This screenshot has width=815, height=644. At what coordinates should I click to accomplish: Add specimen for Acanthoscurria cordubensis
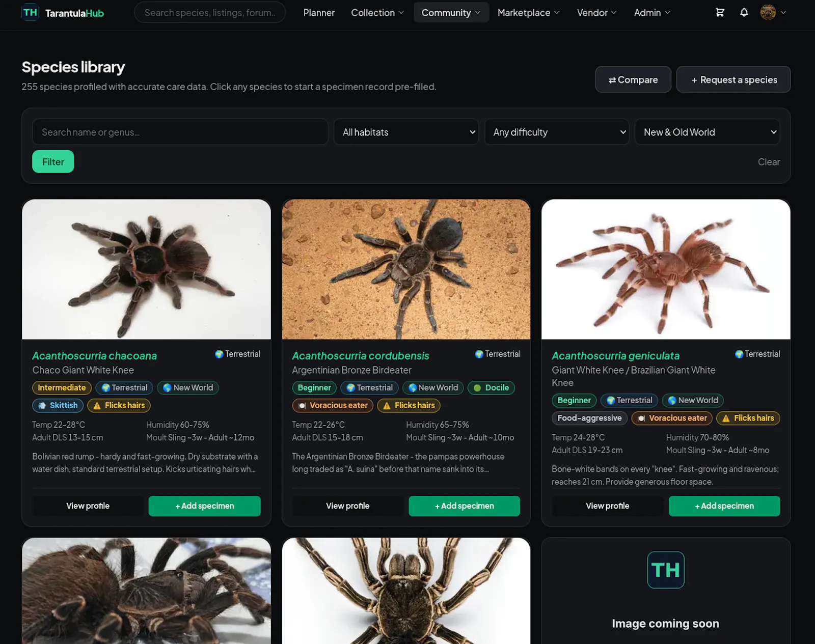tap(464, 506)
